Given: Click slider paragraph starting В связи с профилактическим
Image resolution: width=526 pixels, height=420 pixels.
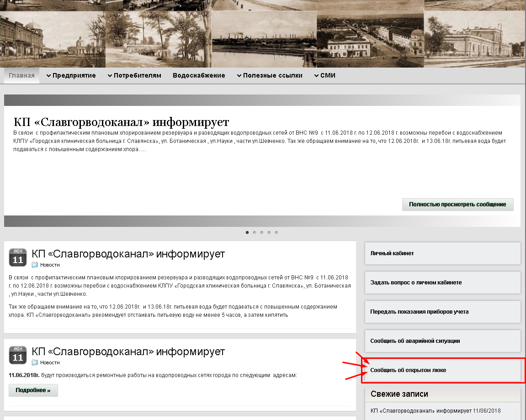Looking at the screenshot, I should tap(260, 141).
